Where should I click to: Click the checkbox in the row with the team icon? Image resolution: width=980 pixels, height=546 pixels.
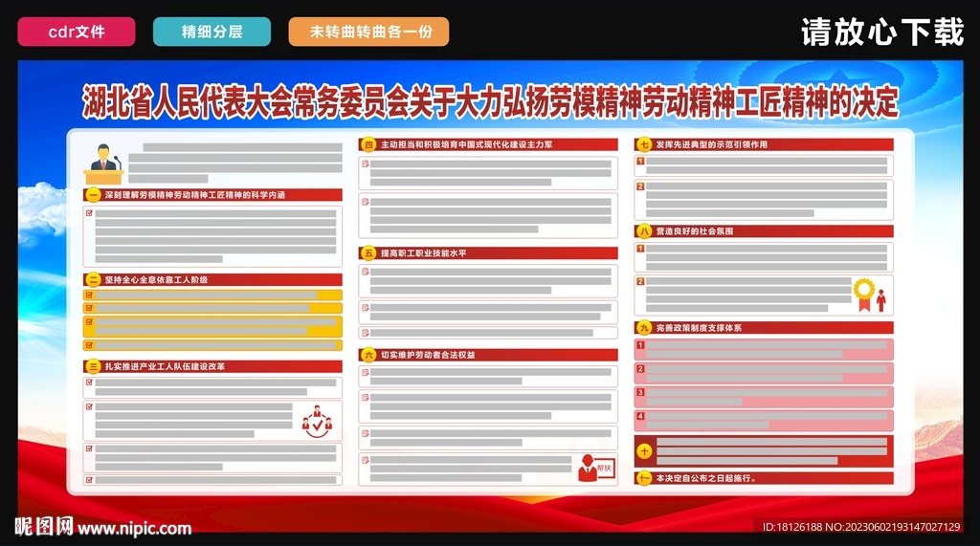(89, 406)
